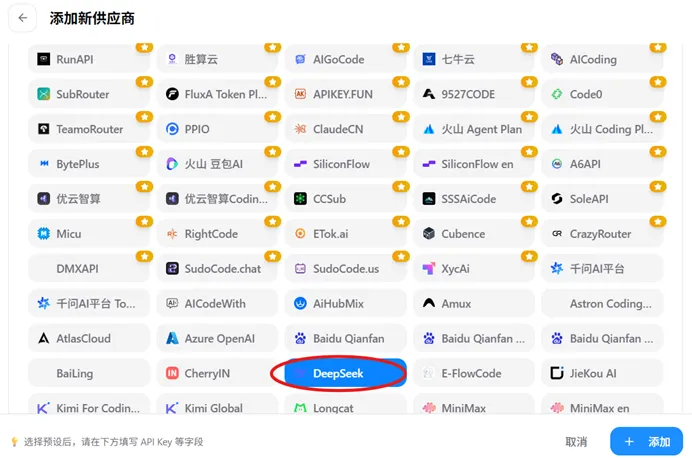Choose the SiliconFlow purple icon
This screenshot has height=458, width=692.
point(300,164)
